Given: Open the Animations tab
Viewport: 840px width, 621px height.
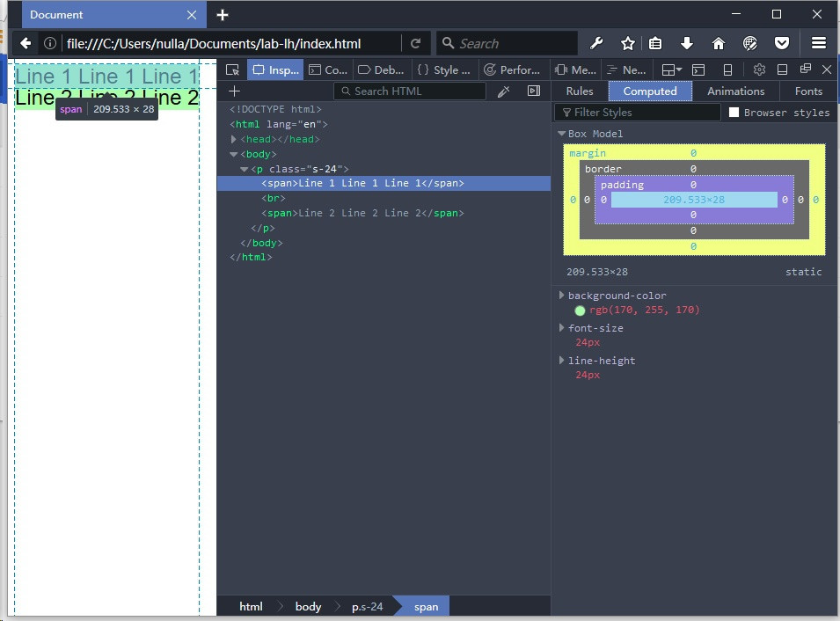Looking at the screenshot, I should click(735, 91).
